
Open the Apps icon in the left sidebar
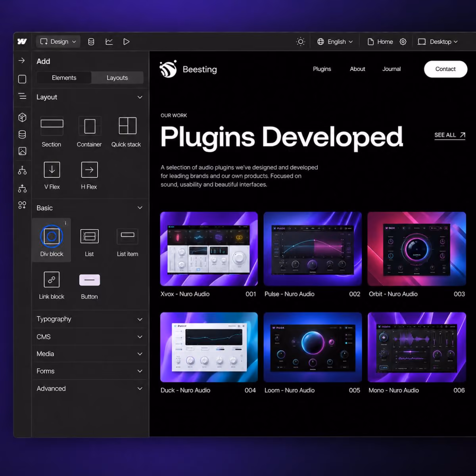(x=22, y=205)
